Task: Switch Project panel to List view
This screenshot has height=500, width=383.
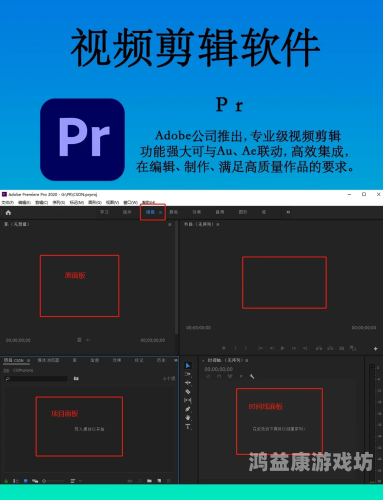Action: pos(16,481)
